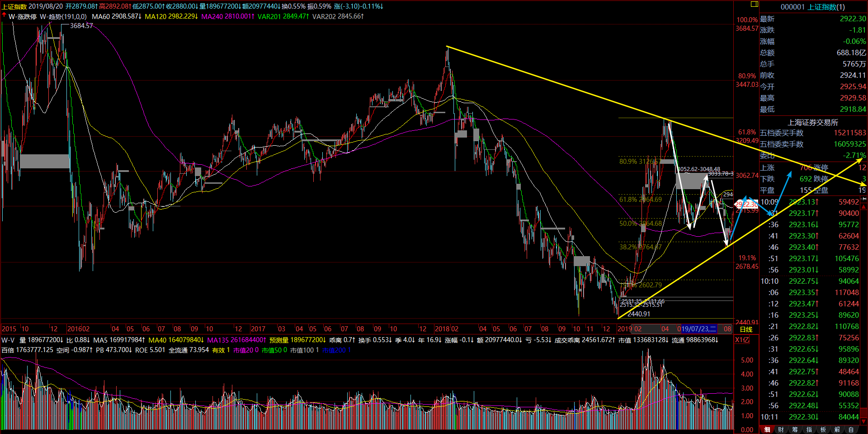Click the highlighted 19/07/23 date marker
Viewport: 868px width, 434px height.
[x=698, y=329]
